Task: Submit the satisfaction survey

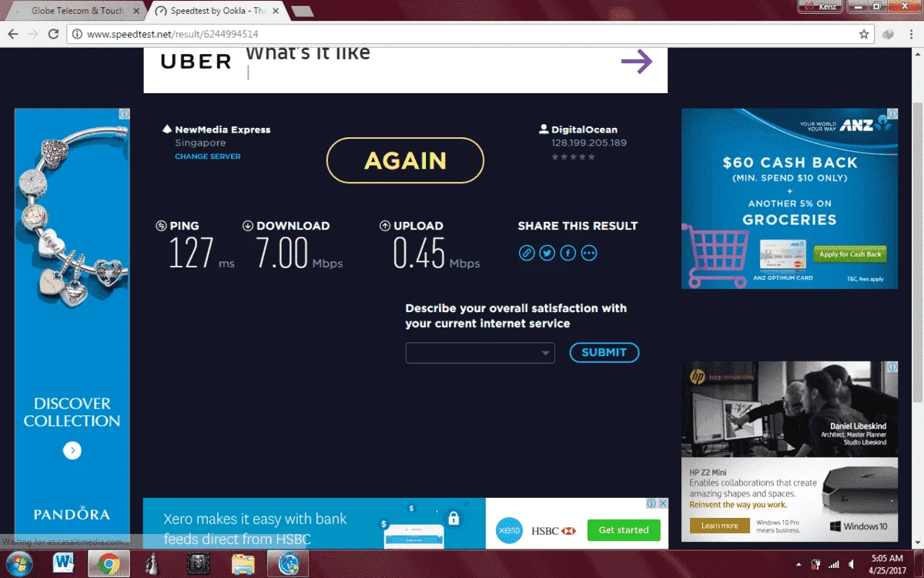Action: click(x=604, y=352)
